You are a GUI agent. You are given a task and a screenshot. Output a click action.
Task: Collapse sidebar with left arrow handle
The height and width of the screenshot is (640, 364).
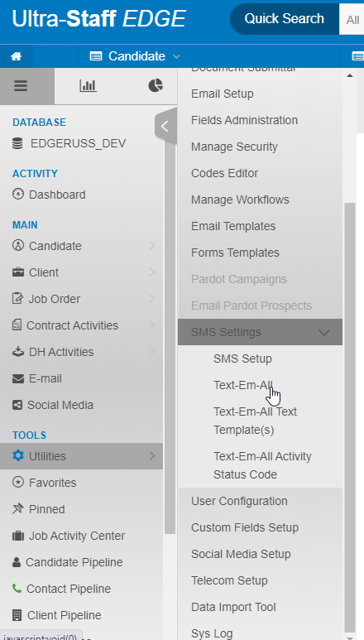tap(165, 126)
